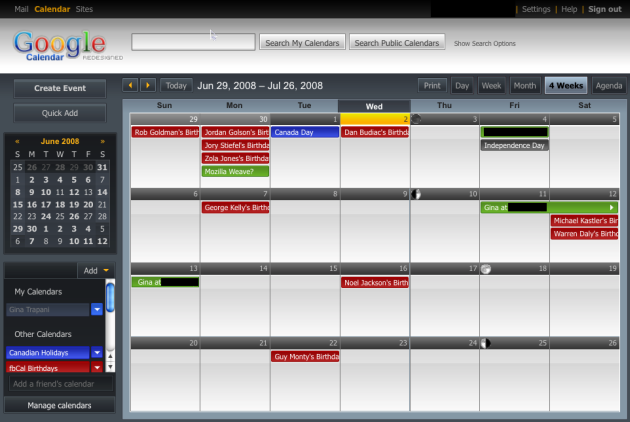
Task: Open Sites from top bar
Action: click(84, 9)
